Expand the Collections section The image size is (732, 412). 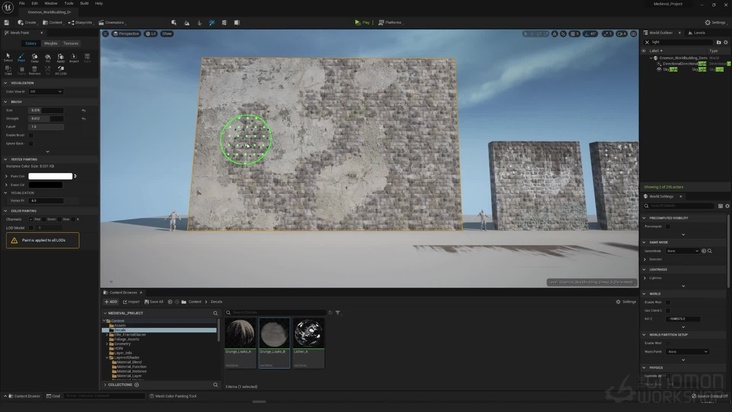pyautogui.click(x=105, y=385)
